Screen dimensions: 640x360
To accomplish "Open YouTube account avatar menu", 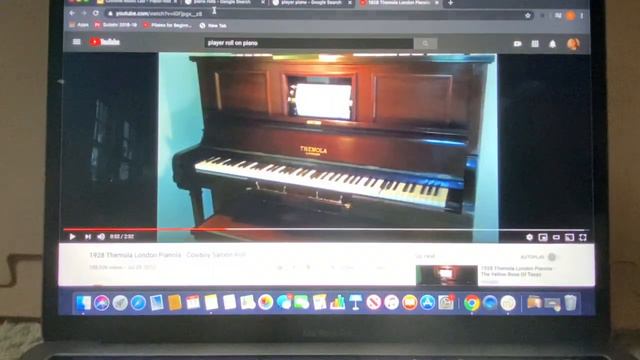I will [x=573, y=44].
